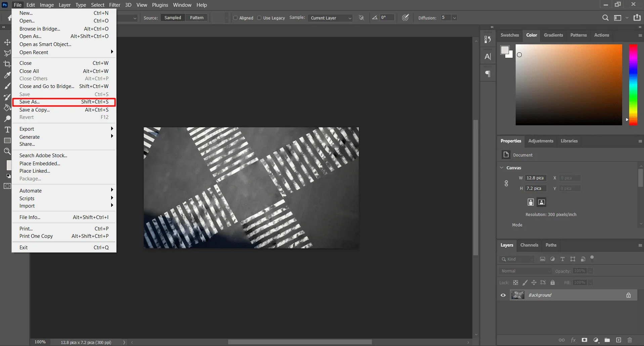
Task: Select the Rectangle shape tool
Action: pos(7,140)
